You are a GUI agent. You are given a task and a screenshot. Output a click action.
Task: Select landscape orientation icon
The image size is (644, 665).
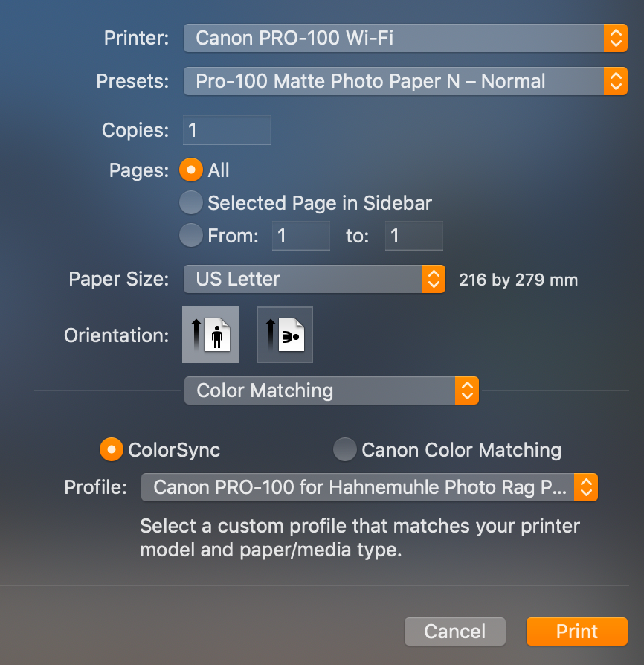[x=285, y=335]
